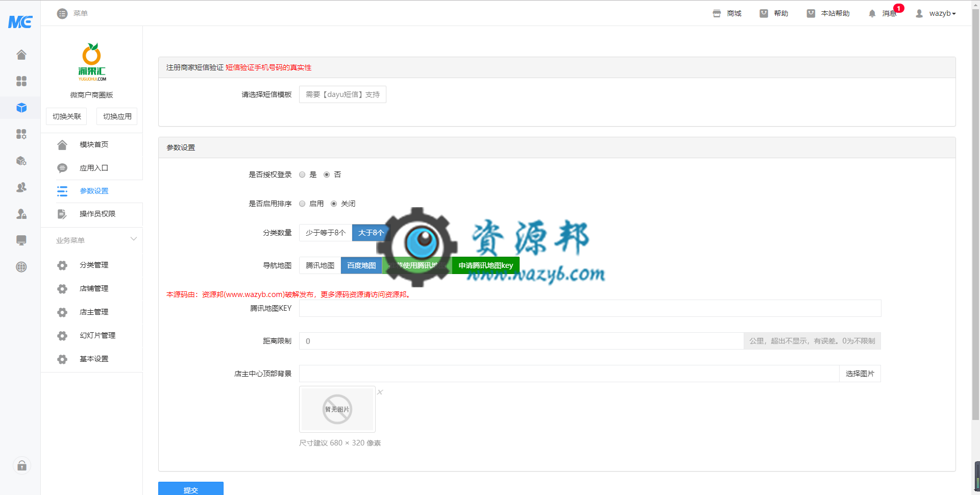Screen dimensions: 980x495
Task: Click the 申请腾讯地图key button
Action: coord(485,265)
